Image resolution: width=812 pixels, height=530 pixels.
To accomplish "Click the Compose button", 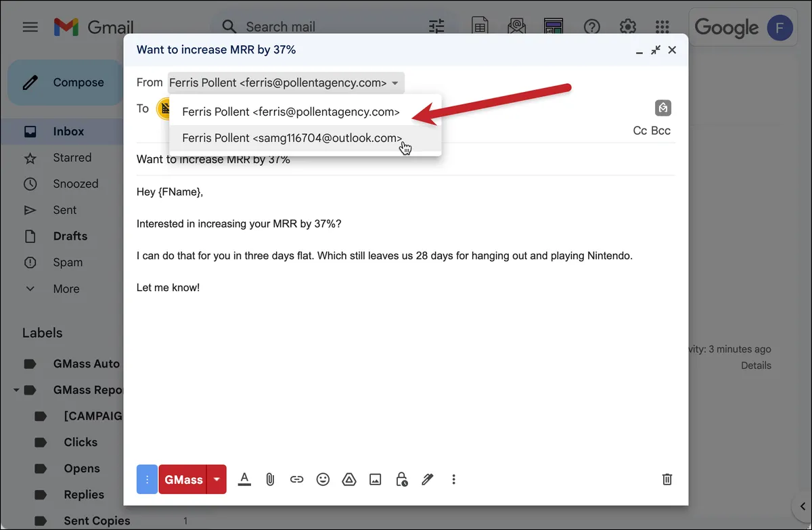I will coord(66,83).
